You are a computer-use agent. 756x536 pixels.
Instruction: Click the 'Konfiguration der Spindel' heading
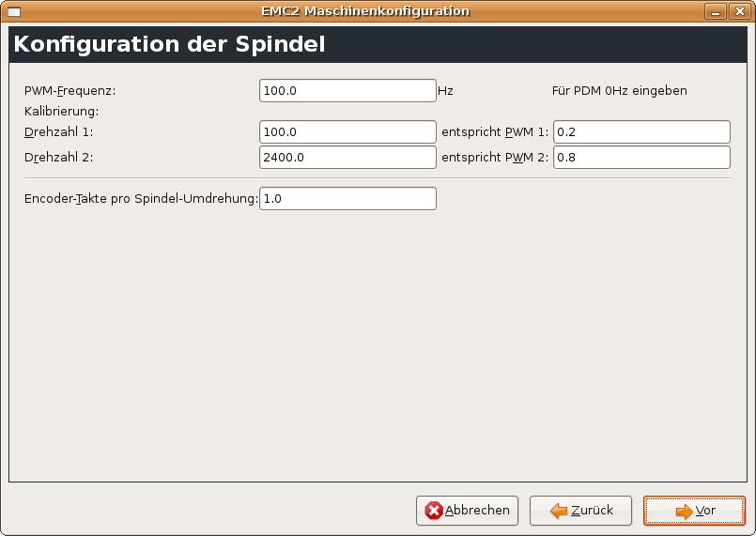pyautogui.click(x=169, y=44)
